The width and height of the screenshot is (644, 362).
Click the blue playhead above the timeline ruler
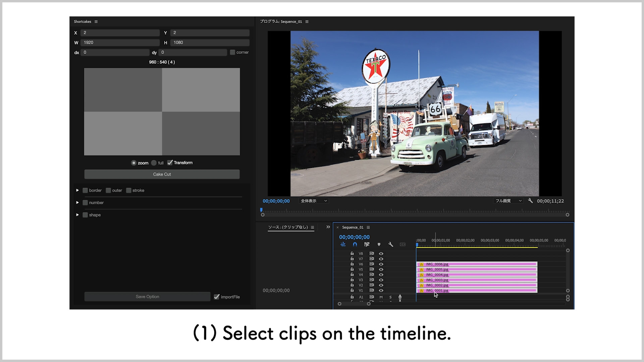(x=417, y=245)
